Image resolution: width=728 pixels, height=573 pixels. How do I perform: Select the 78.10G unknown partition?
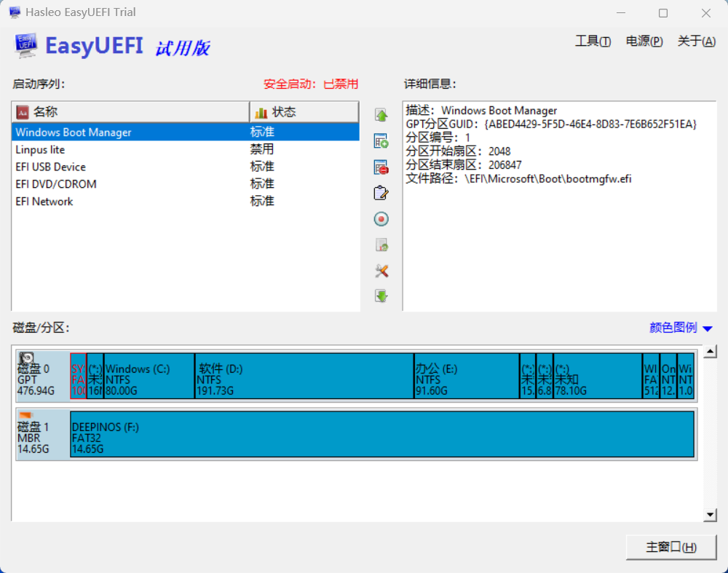pos(598,376)
